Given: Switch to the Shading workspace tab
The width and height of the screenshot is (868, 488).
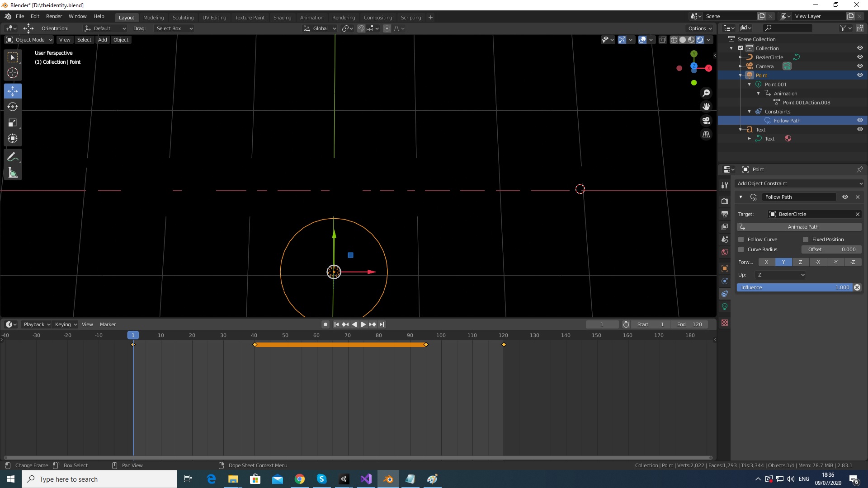Looking at the screenshot, I should [282, 17].
